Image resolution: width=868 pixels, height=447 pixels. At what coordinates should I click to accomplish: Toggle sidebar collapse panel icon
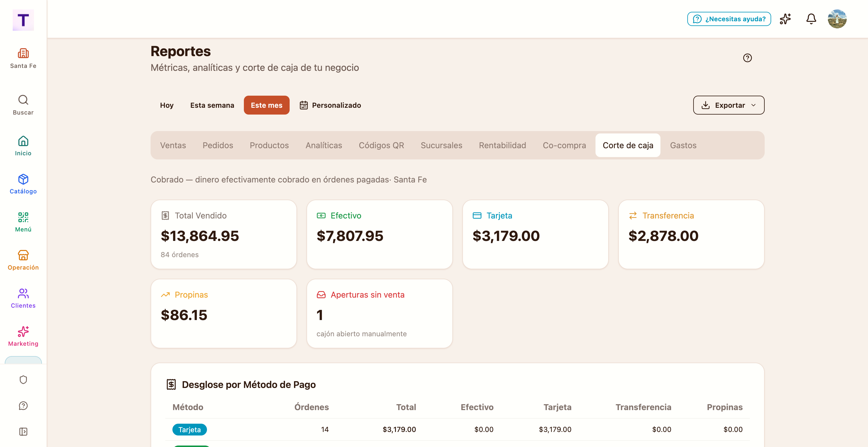point(23,432)
